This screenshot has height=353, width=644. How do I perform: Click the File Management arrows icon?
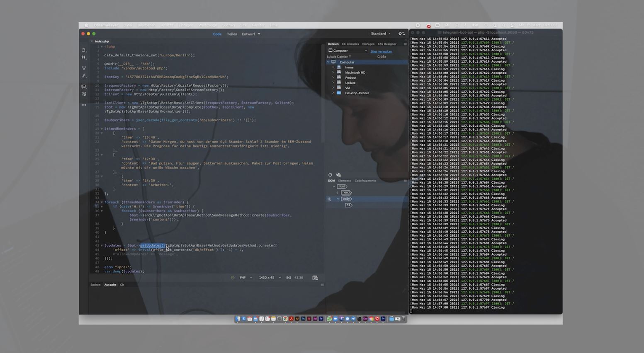[x=84, y=58]
